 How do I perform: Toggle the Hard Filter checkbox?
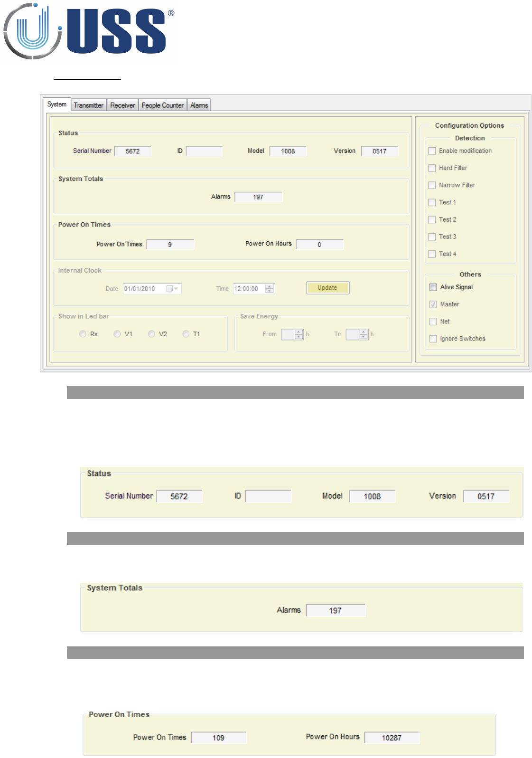(432, 168)
